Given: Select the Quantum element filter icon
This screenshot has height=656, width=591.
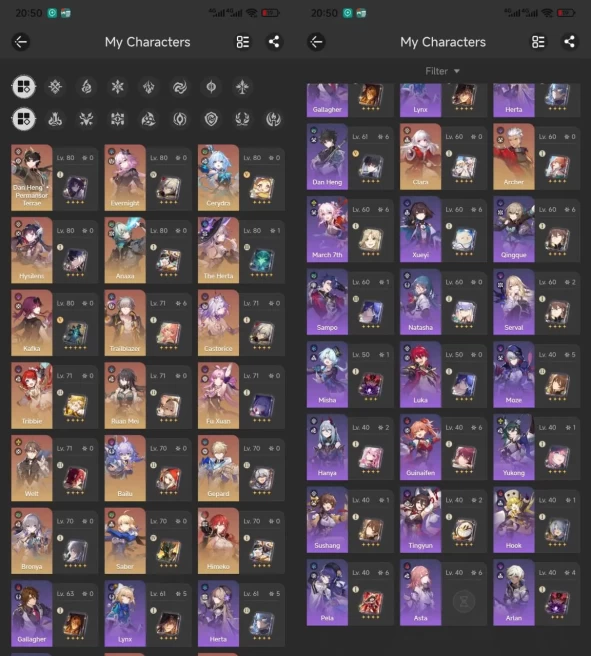Looking at the screenshot, I should pos(211,87).
